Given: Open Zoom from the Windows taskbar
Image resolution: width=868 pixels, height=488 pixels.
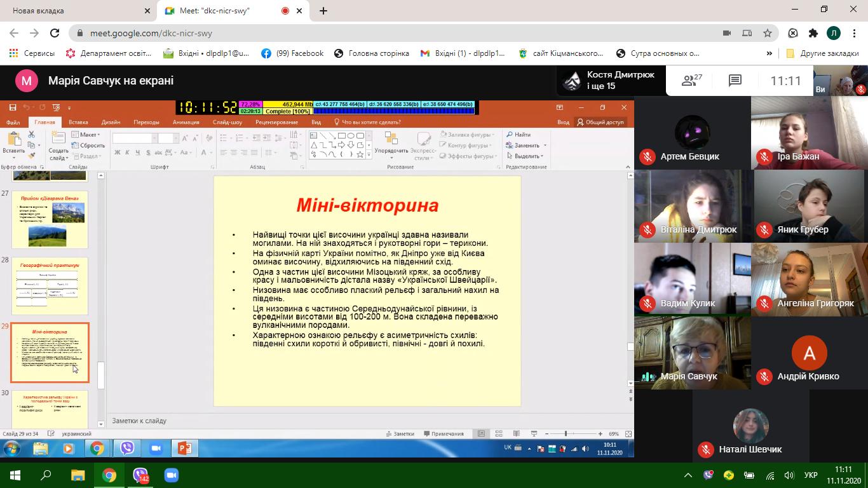Looking at the screenshot, I should coord(171,475).
